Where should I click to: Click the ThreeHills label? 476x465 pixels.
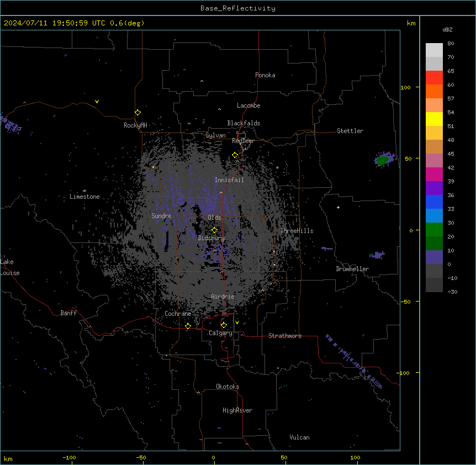[297, 231]
